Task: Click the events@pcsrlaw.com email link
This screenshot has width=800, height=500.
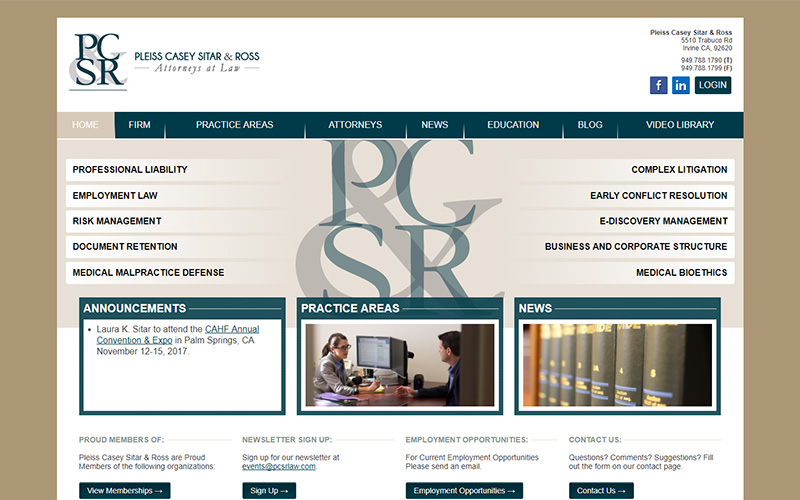Action: (x=279, y=466)
